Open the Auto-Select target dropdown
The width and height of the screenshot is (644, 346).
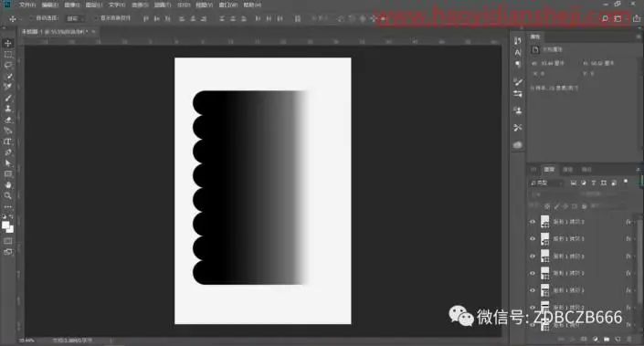75,18
